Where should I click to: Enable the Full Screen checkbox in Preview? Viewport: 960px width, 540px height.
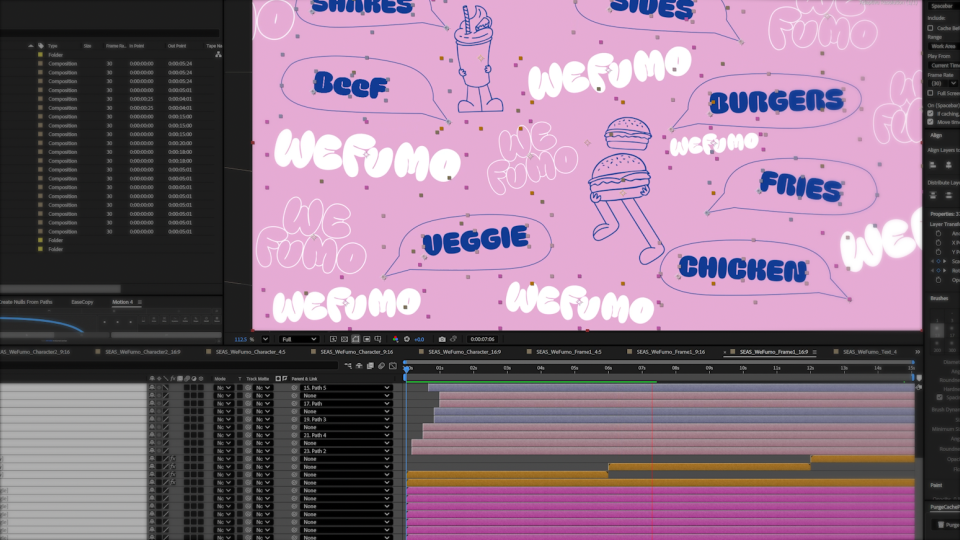pos(930,93)
